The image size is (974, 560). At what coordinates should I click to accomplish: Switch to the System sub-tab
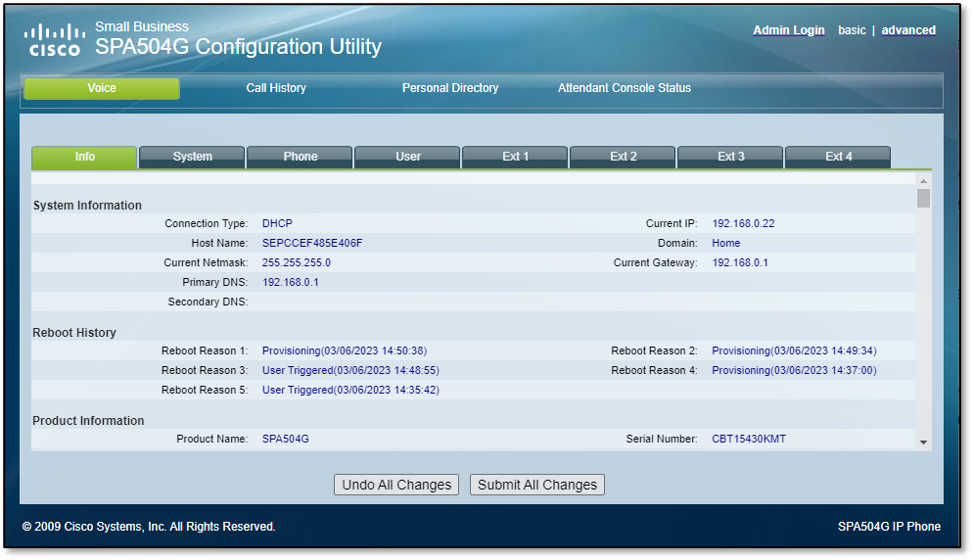[192, 157]
